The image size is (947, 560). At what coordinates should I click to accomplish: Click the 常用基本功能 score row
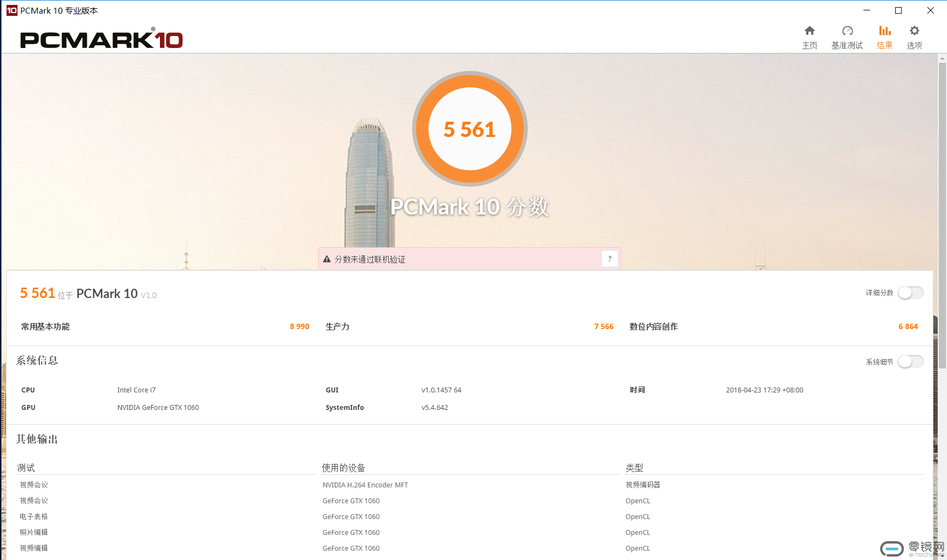[x=165, y=326]
